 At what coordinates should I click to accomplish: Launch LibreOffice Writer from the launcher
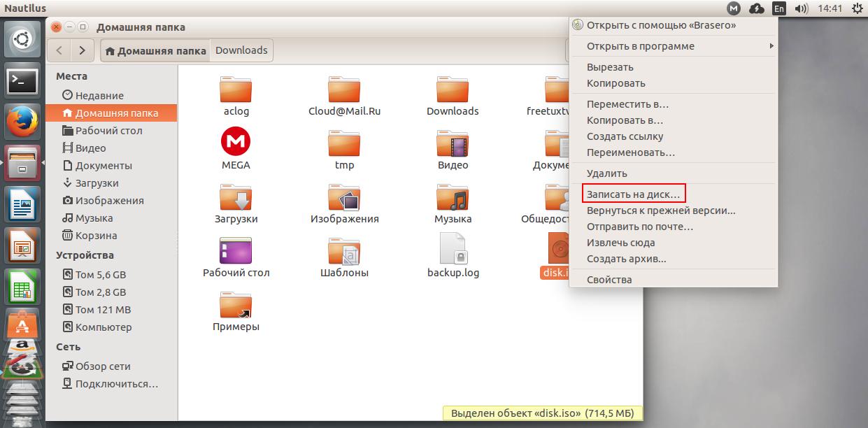coord(22,204)
